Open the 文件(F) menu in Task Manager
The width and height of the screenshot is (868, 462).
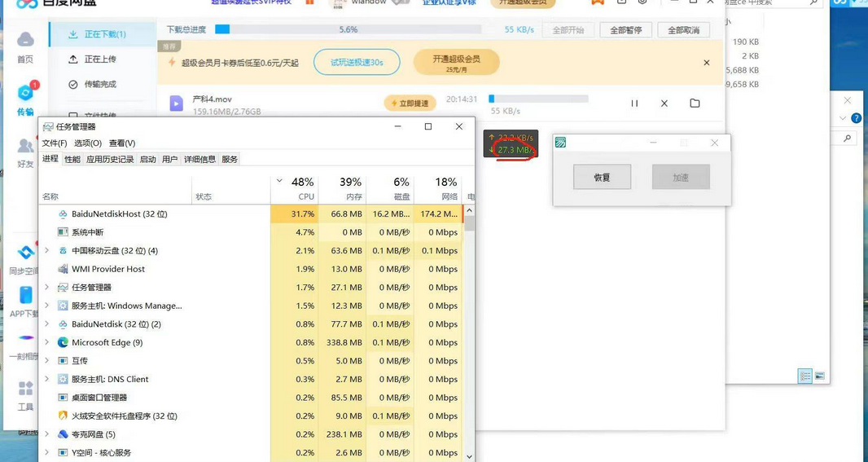click(55, 143)
